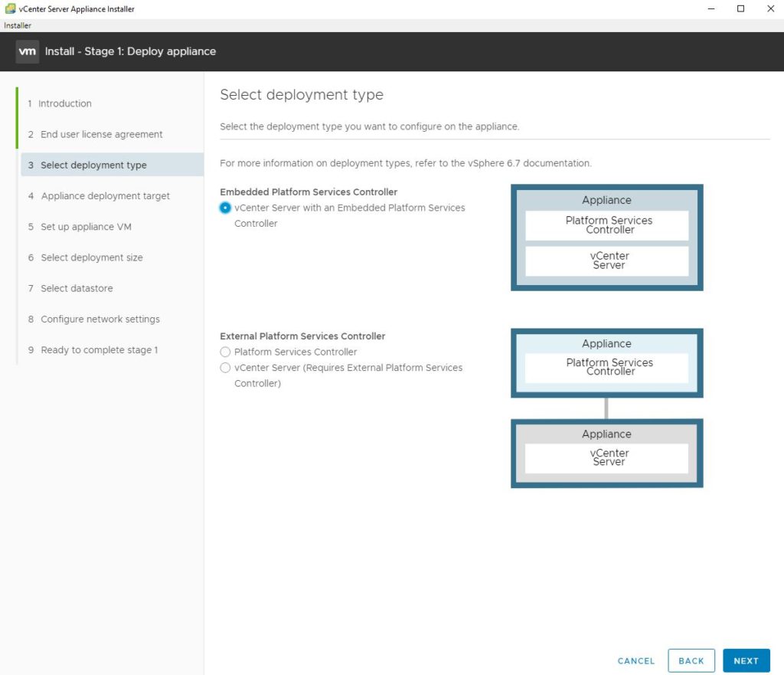This screenshot has height=675, width=784.
Task: Click the CANCEL button
Action: tap(636, 660)
